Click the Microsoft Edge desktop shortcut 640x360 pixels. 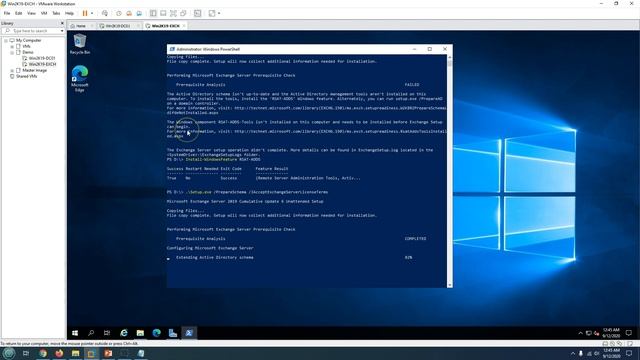point(80,78)
